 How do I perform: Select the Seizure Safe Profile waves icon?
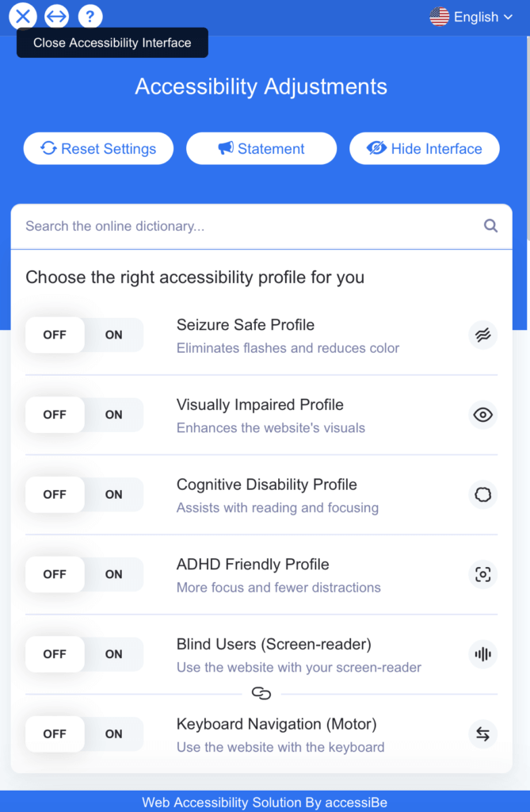pos(482,335)
